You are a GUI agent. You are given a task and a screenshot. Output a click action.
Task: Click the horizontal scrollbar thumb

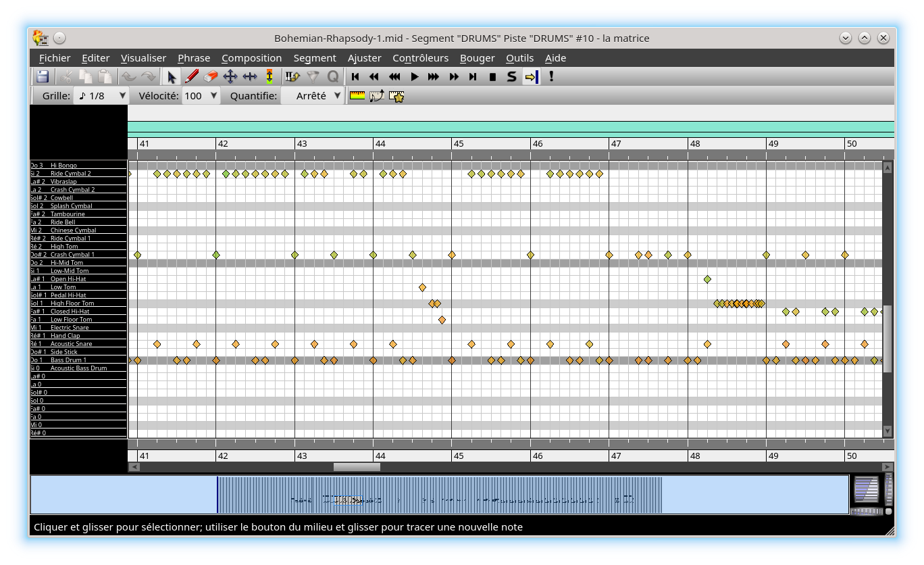point(357,467)
